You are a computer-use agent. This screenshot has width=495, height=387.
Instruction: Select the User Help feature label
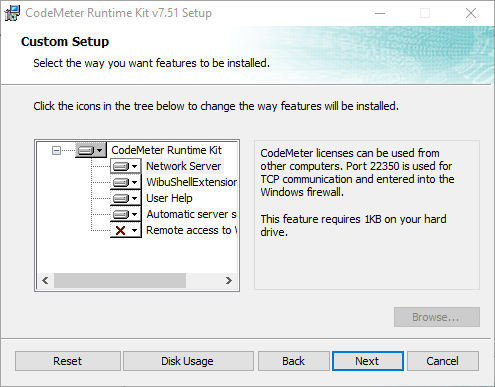[x=169, y=198]
